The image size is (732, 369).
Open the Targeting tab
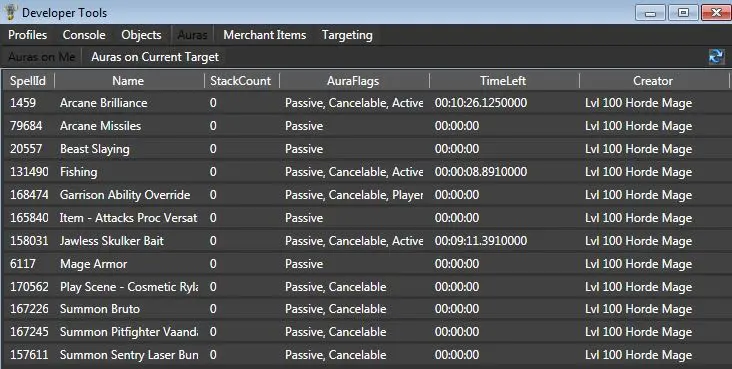coord(347,35)
